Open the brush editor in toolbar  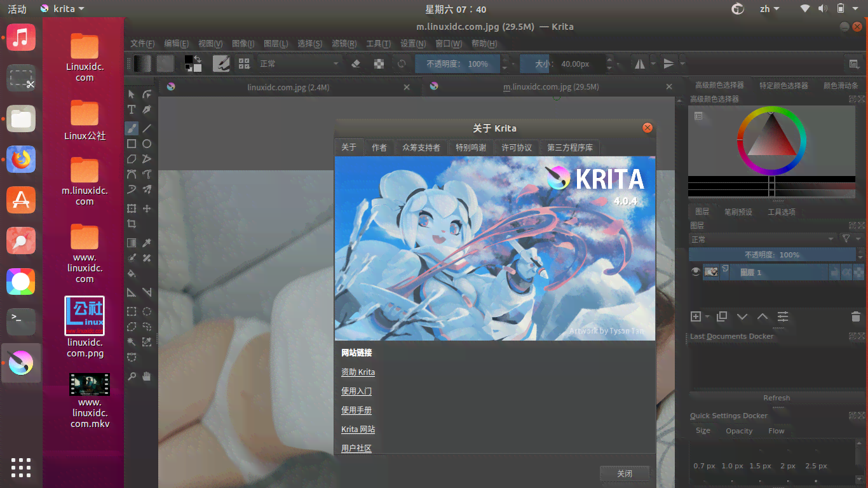[221, 64]
